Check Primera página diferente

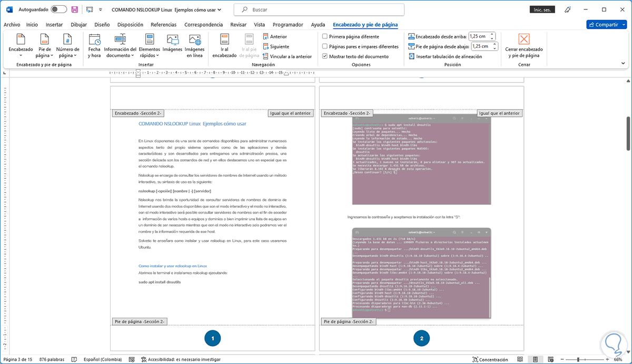pos(324,37)
